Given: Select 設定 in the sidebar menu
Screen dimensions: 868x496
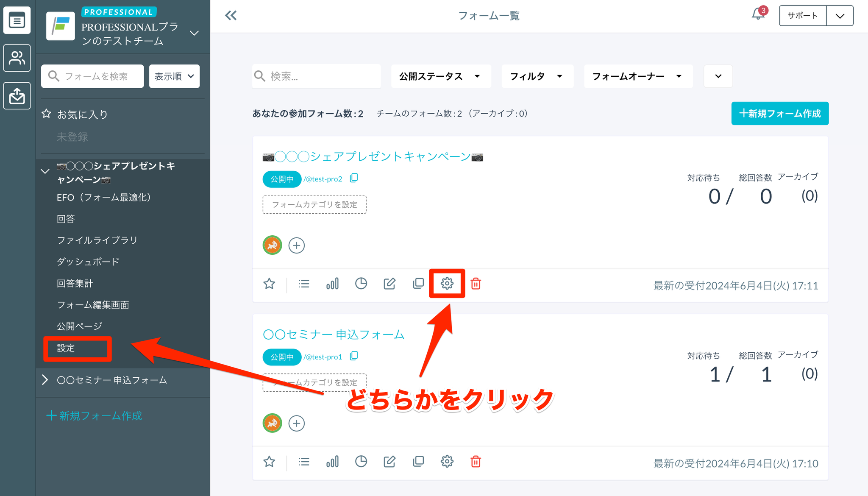Looking at the screenshot, I should [x=66, y=348].
